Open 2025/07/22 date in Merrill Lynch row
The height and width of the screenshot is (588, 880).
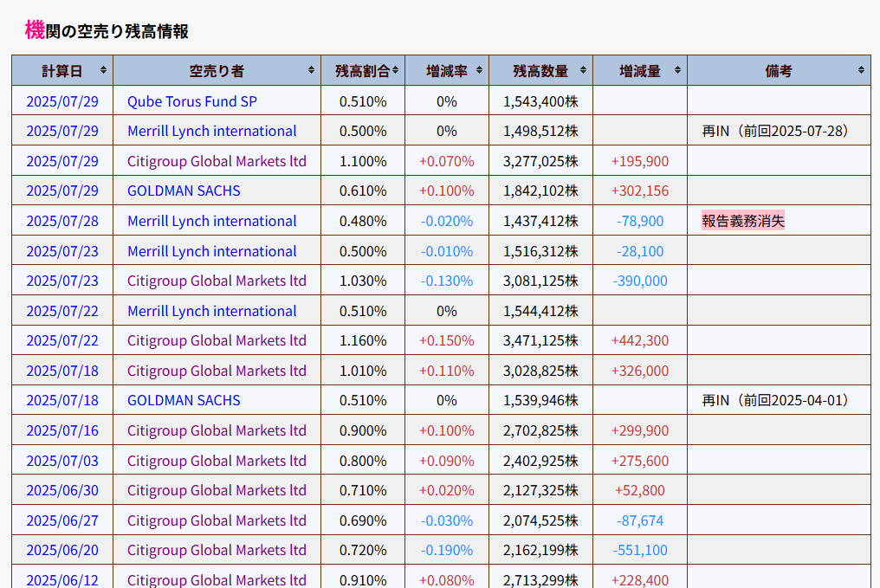[62, 312]
